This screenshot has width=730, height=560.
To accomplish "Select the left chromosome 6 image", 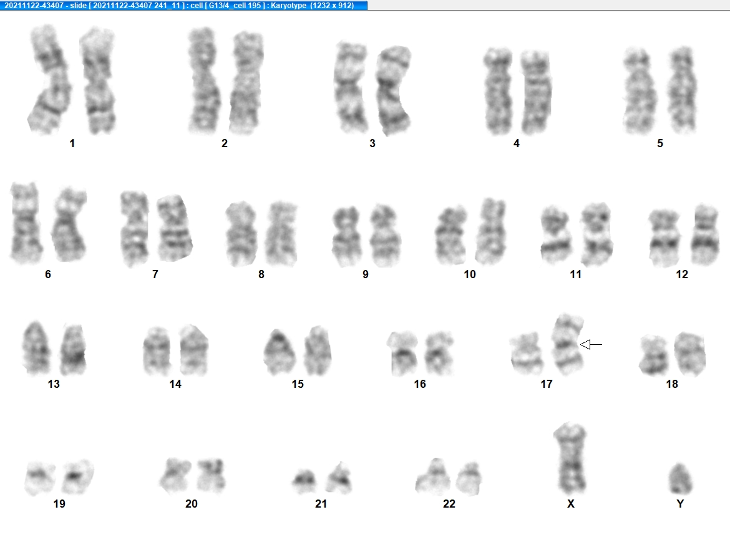I will 26,223.
